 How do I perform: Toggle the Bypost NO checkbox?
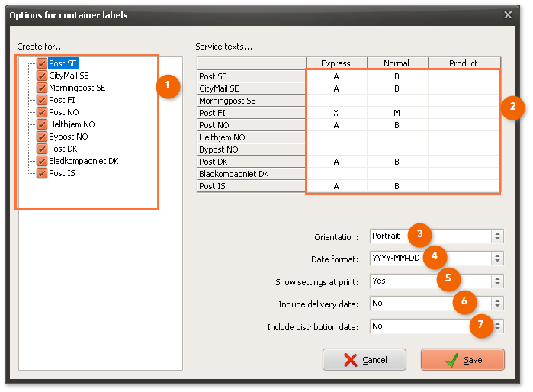(42, 137)
